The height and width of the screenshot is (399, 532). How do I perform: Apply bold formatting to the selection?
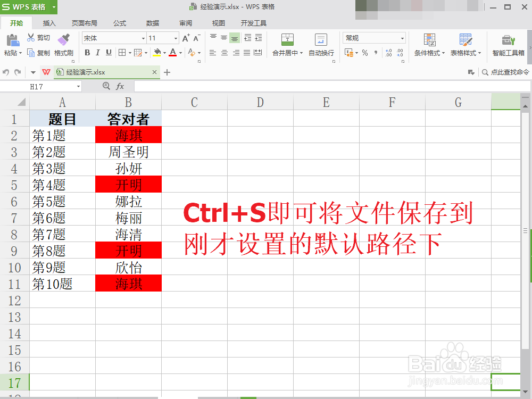[87, 53]
